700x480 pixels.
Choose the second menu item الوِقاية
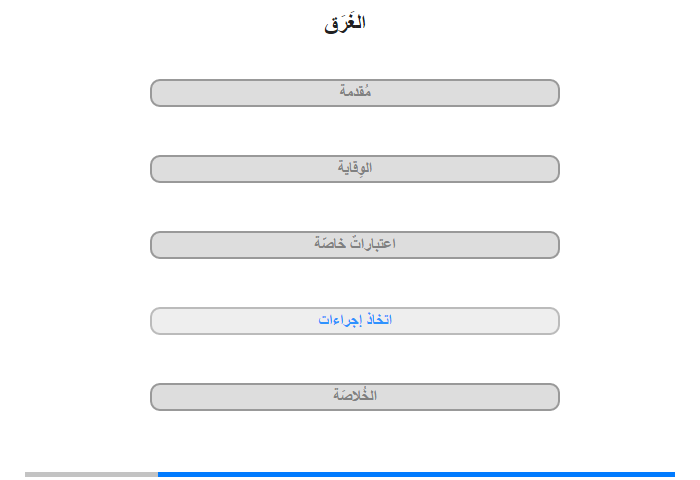pos(354,169)
